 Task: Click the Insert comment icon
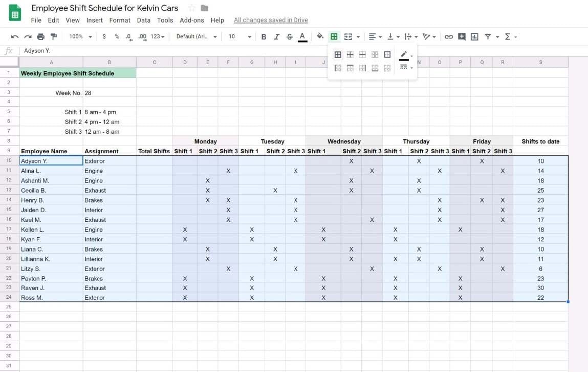click(462, 36)
